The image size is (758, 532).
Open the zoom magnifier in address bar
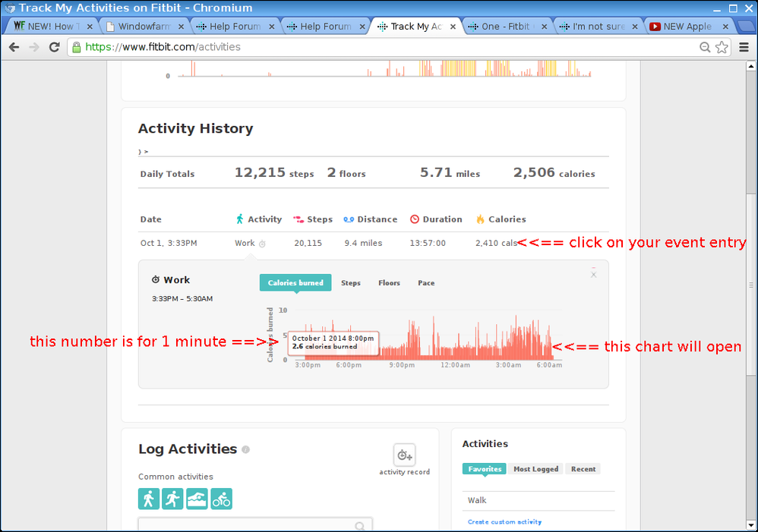click(705, 47)
